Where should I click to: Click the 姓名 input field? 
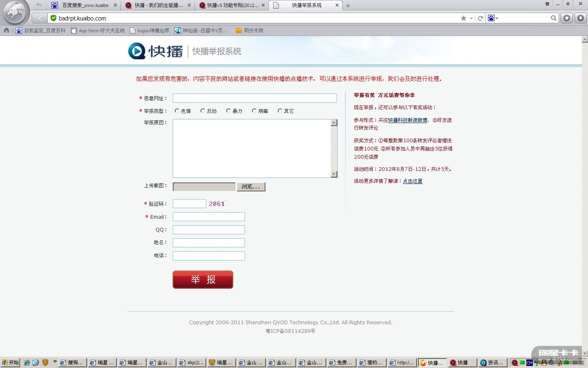point(209,243)
